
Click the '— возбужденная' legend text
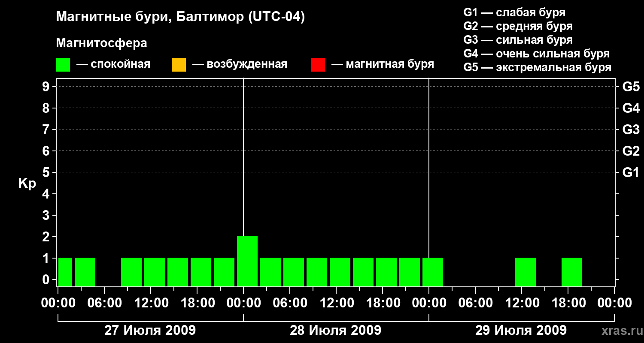tap(240, 64)
